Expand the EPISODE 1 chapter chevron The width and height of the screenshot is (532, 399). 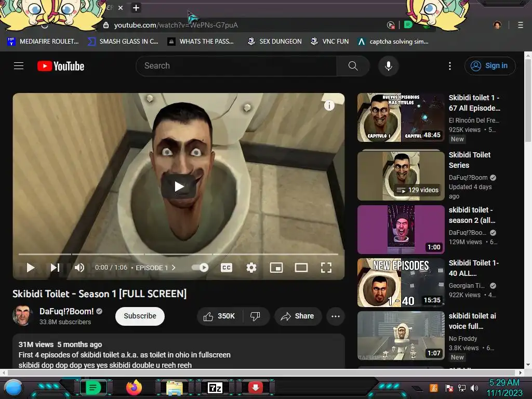(x=174, y=268)
